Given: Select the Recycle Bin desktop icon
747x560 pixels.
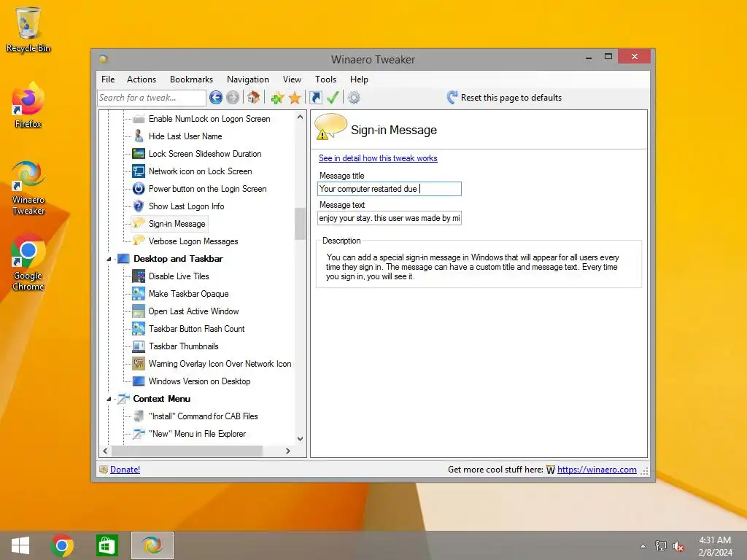Looking at the screenshot, I should (x=28, y=29).
